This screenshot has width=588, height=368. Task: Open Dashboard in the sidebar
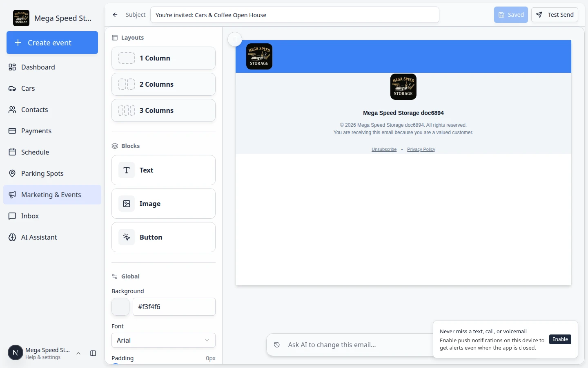52,67
